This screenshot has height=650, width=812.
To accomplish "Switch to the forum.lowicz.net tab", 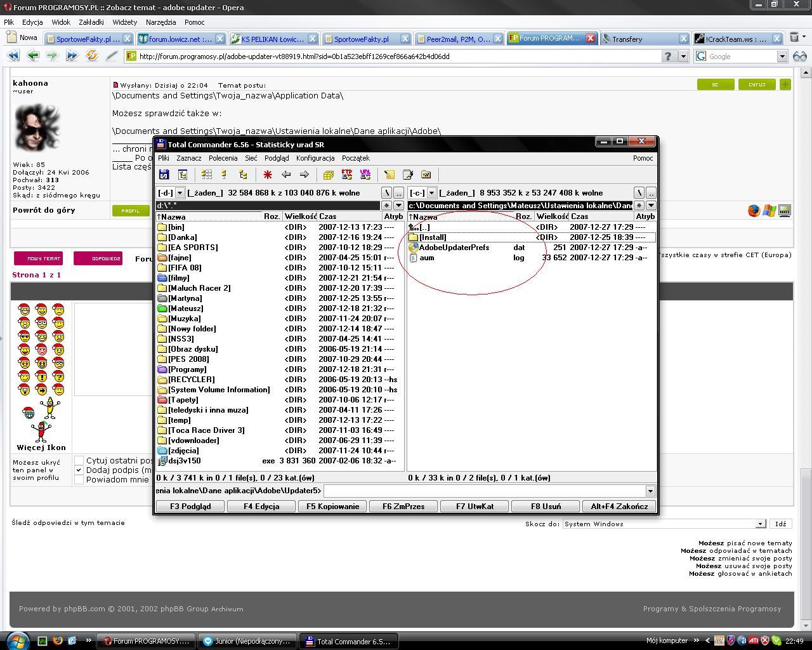I will click(x=181, y=39).
